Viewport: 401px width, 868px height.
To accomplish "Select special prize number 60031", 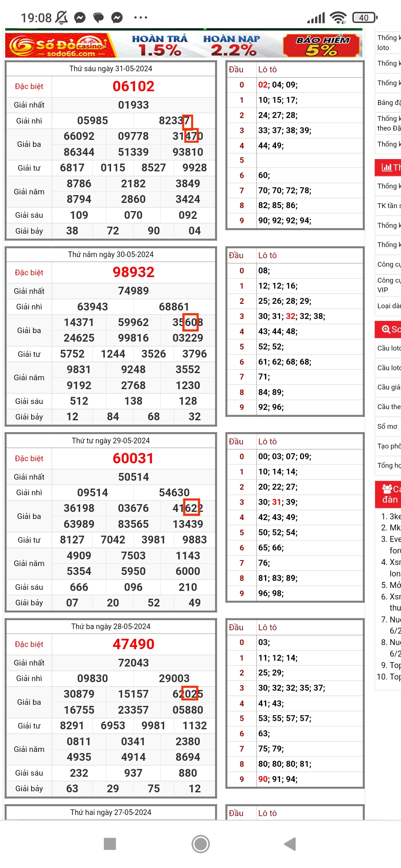I will tap(133, 458).
